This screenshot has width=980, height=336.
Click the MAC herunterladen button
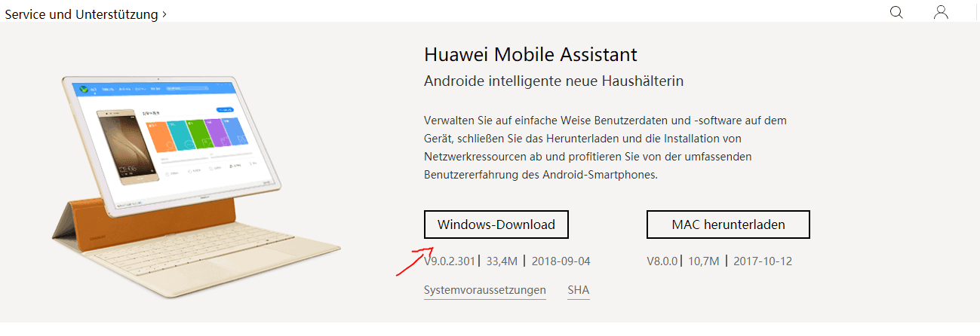(728, 225)
